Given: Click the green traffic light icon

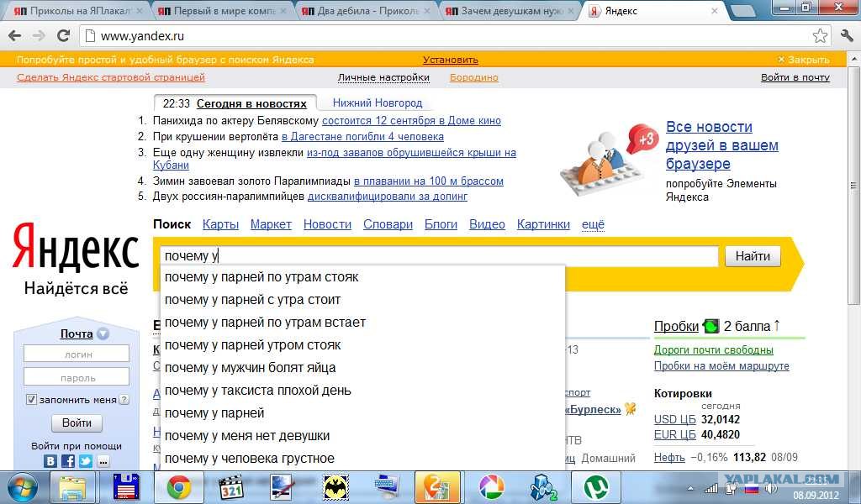Looking at the screenshot, I should tap(710, 326).
